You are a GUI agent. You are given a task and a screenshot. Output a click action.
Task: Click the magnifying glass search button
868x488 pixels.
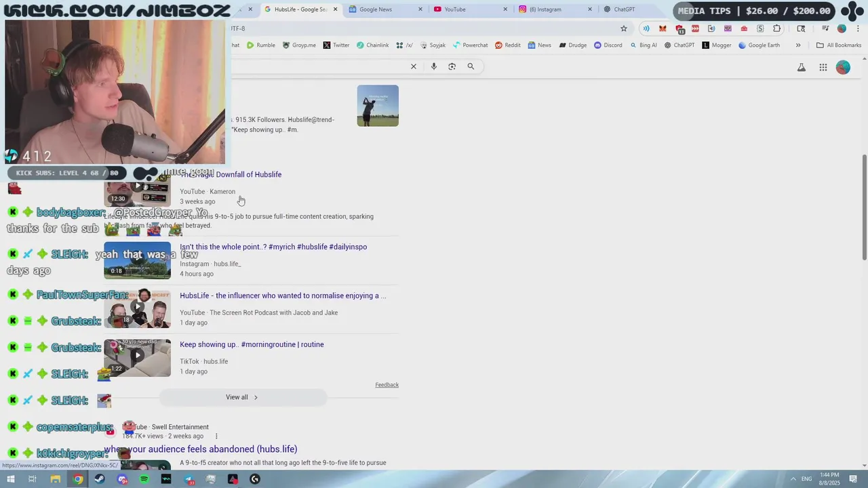tap(471, 66)
